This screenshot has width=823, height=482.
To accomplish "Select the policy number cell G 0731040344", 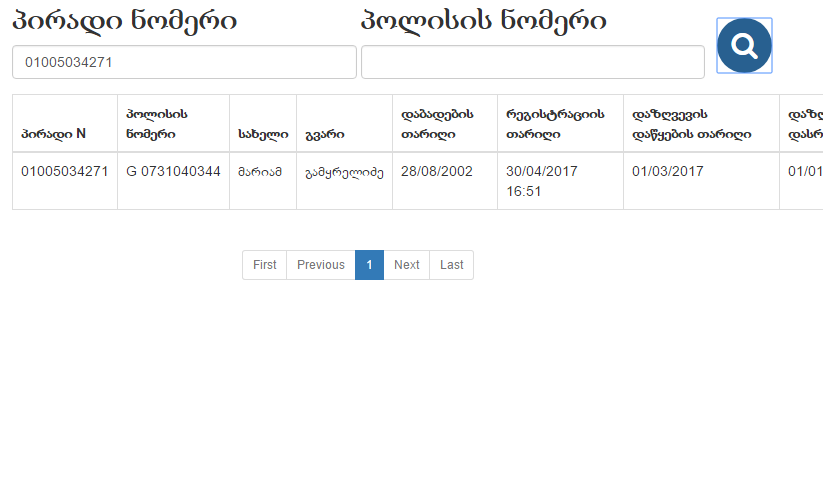I will click(173, 171).
